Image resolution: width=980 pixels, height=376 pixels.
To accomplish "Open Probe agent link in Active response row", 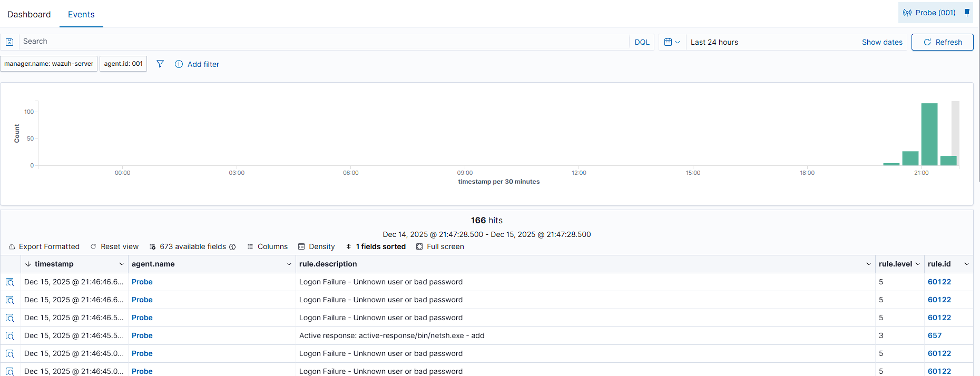I will coord(142,335).
